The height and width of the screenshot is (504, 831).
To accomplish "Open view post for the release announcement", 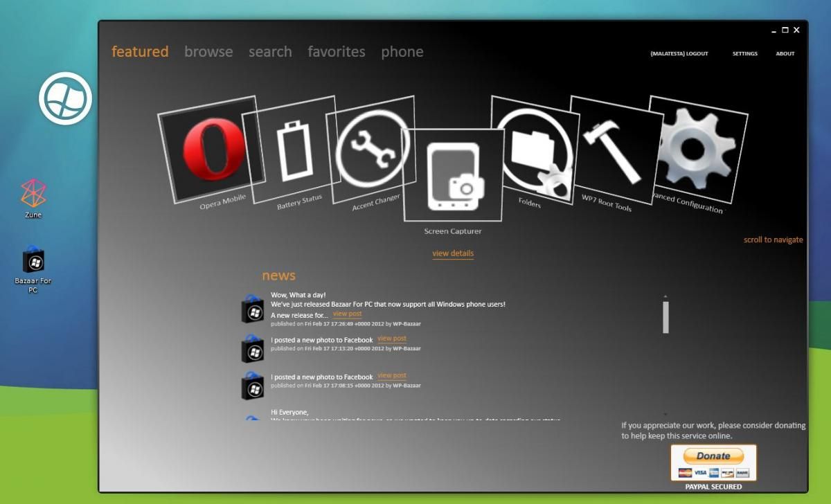I will [x=348, y=314].
